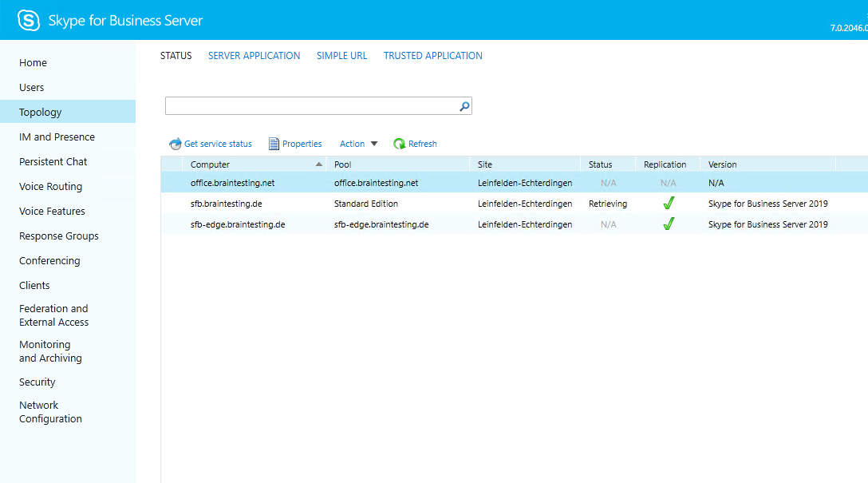Sort table by Pool column header
The width and height of the screenshot is (868, 483).
click(x=343, y=164)
